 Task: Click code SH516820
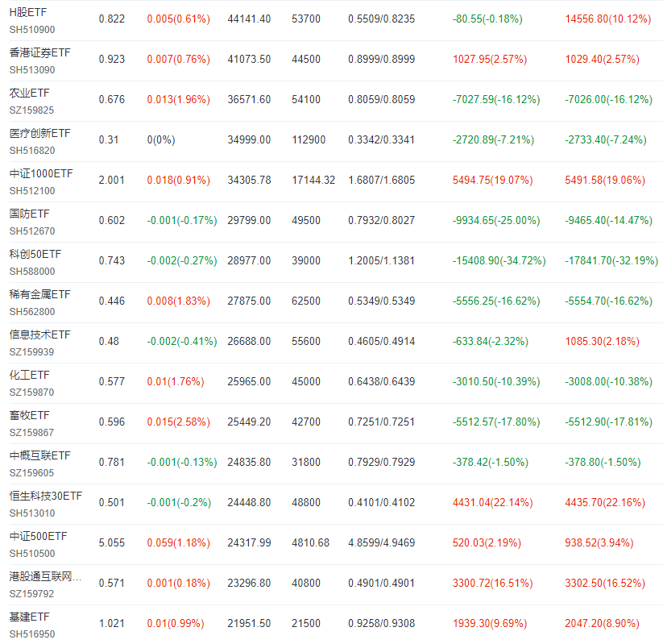(x=32, y=150)
